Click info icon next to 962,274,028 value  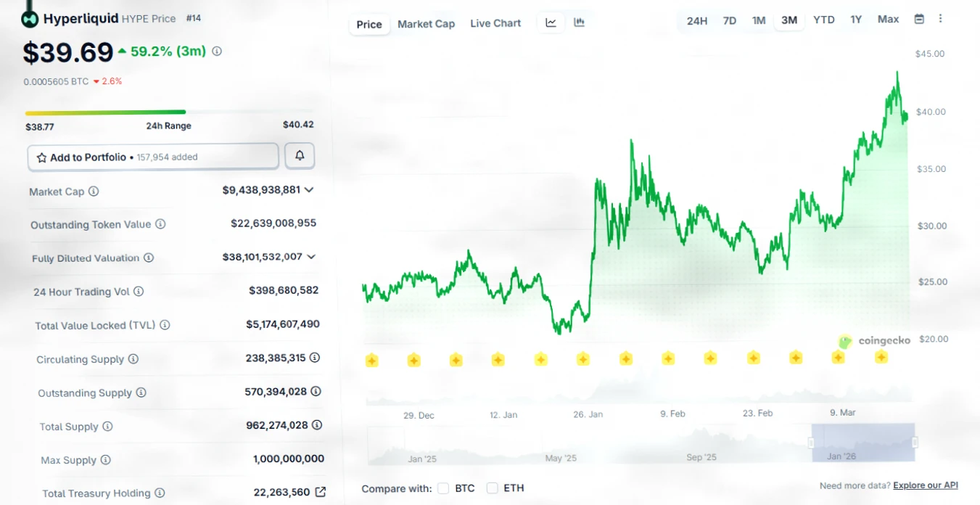[318, 425]
